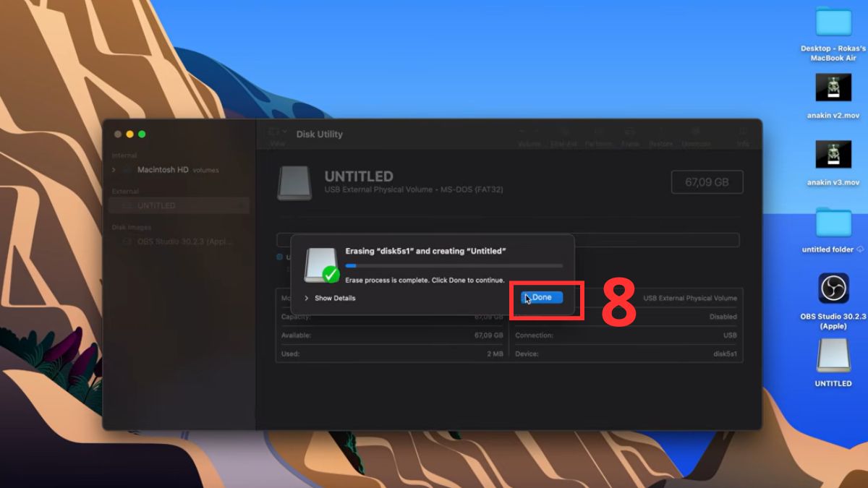Expand Show Details in the erase dialog
The width and height of the screenshot is (868, 488).
click(331, 298)
